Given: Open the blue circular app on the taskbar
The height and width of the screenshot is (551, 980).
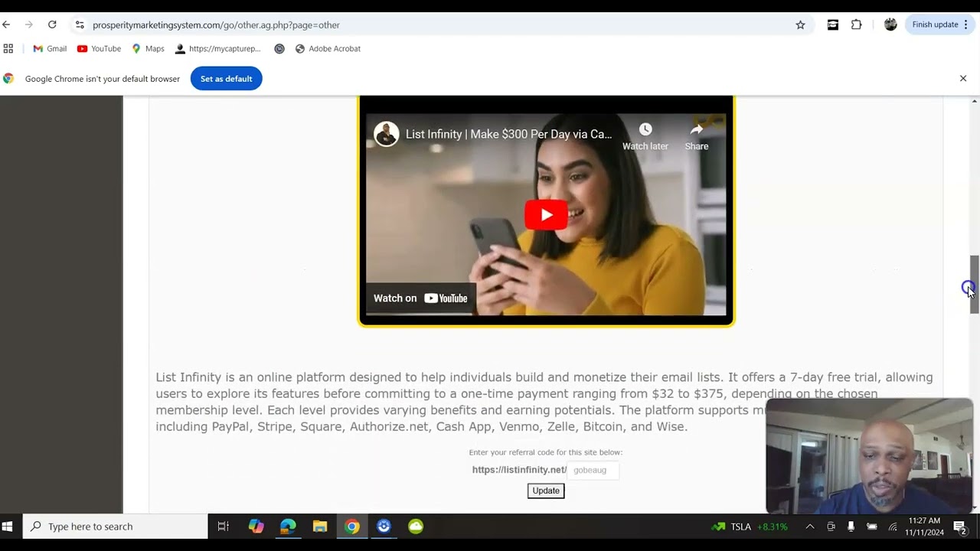Looking at the screenshot, I should tap(384, 527).
